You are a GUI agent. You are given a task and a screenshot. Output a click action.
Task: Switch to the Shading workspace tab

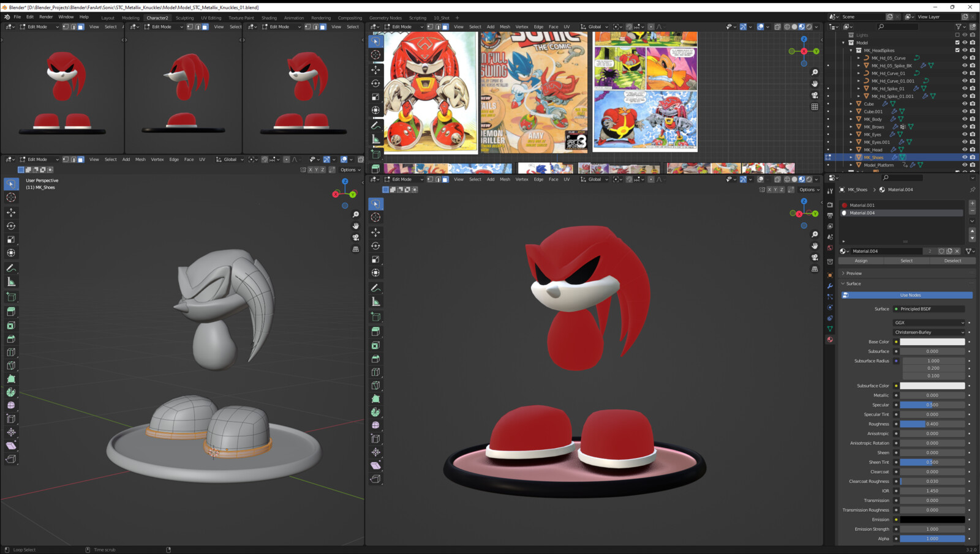pos(269,18)
